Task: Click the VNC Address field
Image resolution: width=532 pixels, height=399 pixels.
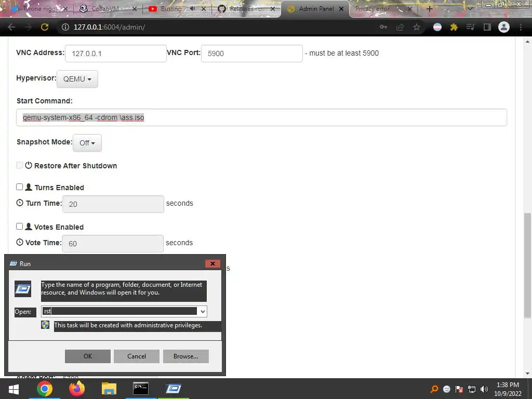Action: tap(116, 54)
